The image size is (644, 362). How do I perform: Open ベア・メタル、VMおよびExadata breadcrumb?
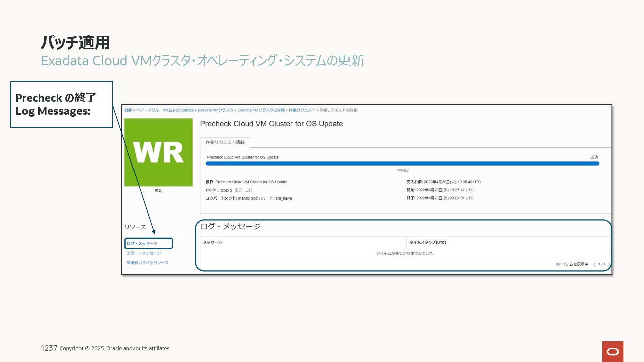click(165, 110)
